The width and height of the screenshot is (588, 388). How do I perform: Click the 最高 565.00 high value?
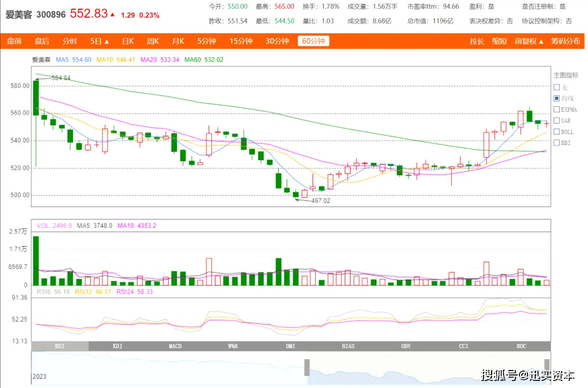(284, 7)
